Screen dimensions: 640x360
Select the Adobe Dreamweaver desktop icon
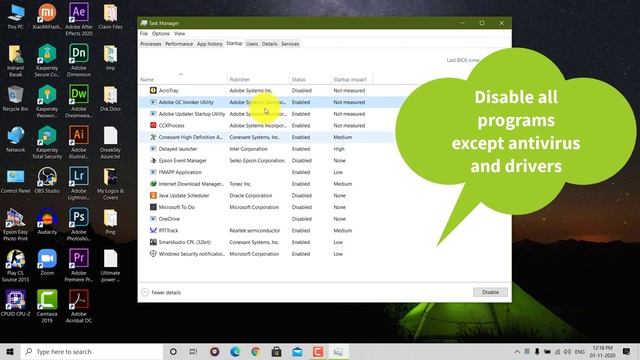click(79, 101)
